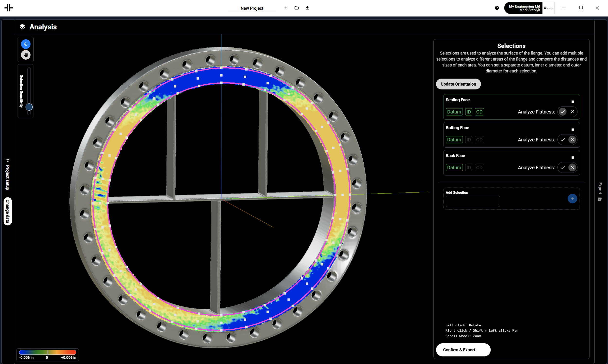Expand the Project setup panel

click(7, 175)
